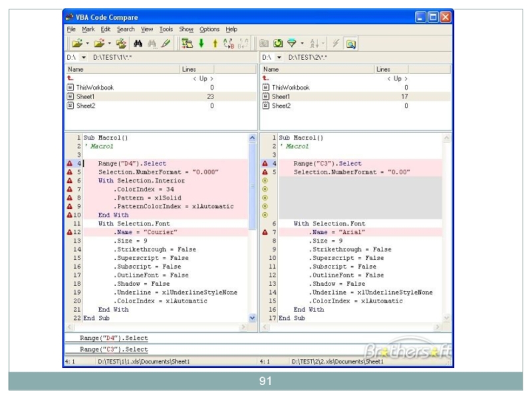Open the Options menu
The image size is (532, 399).
click(209, 29)
